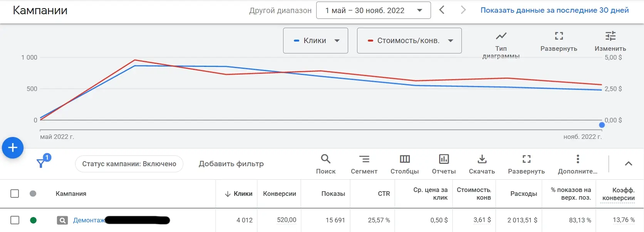Screen dimensions: 644x232
Task: Open the date range dropdown
Action: coord(373,10)
